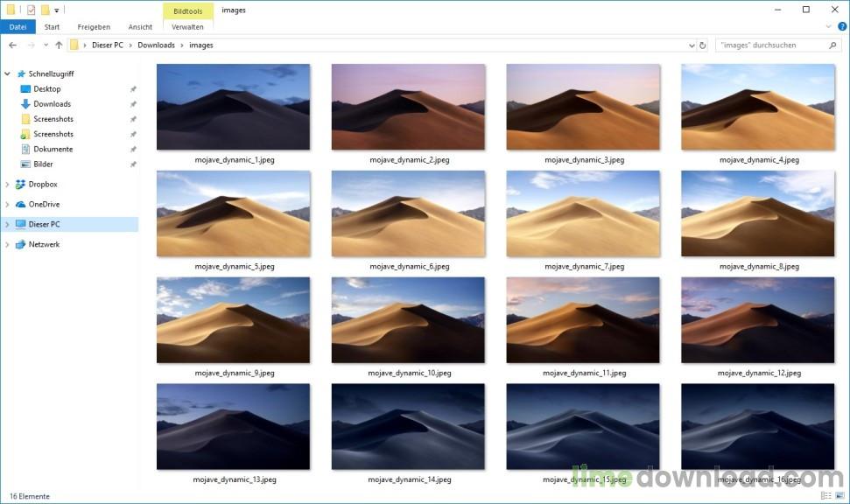Screen dimensions: 850x504
Task: Go up one folder level
Action: pyautogui.click(x=59, y=45)
